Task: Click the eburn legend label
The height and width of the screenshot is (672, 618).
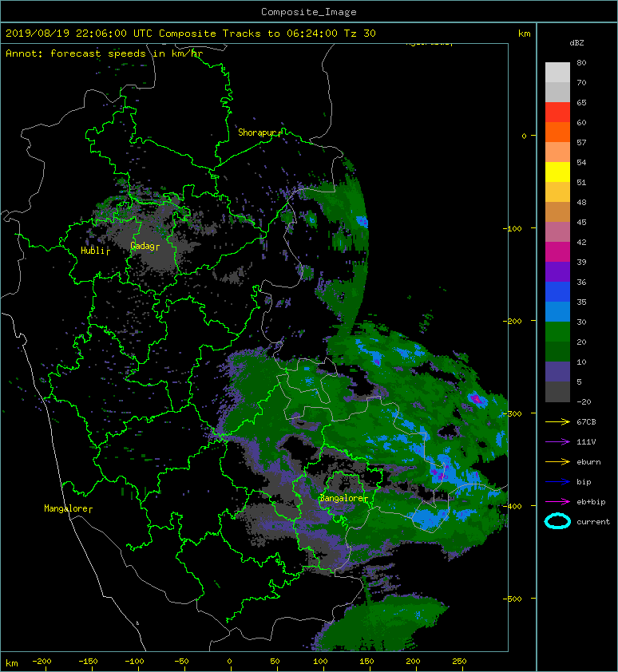Action: point(588,461)
